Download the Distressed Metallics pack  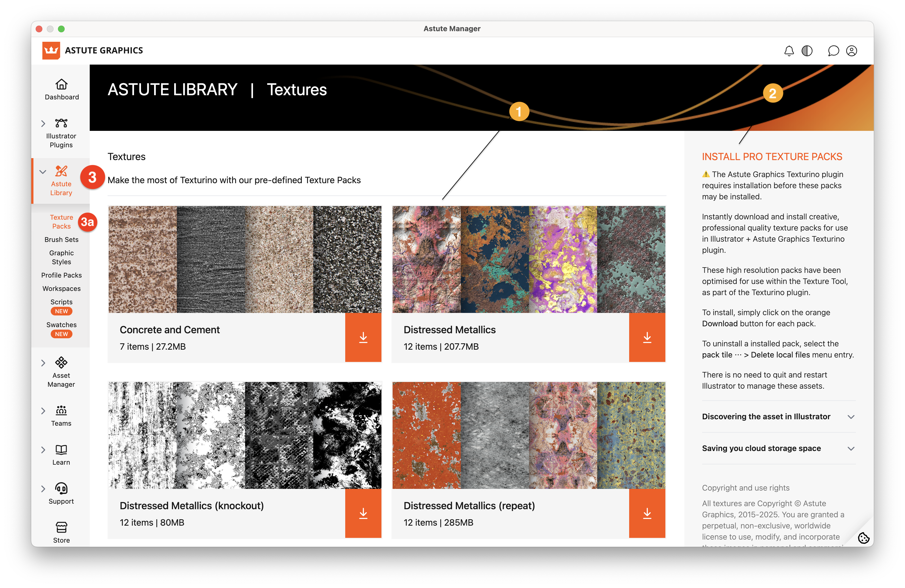tap(647, 337)
